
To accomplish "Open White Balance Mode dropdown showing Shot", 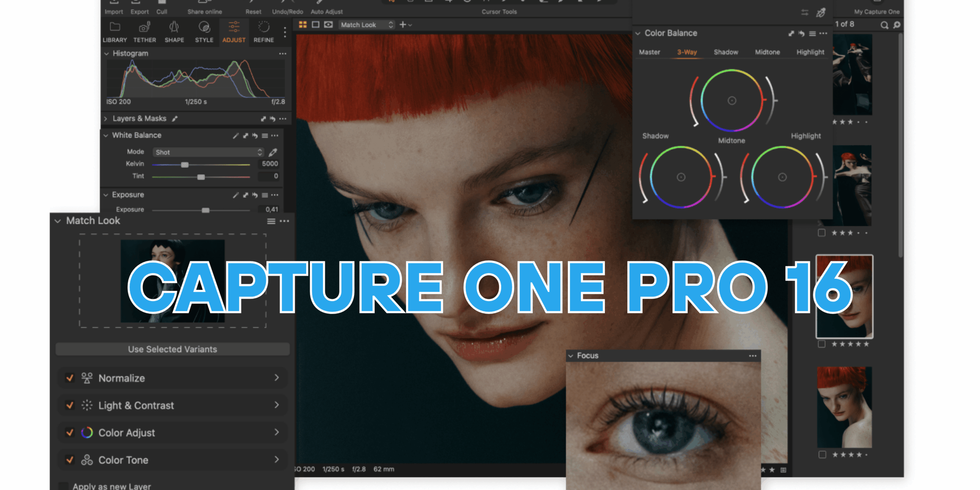I will [208, 152].
